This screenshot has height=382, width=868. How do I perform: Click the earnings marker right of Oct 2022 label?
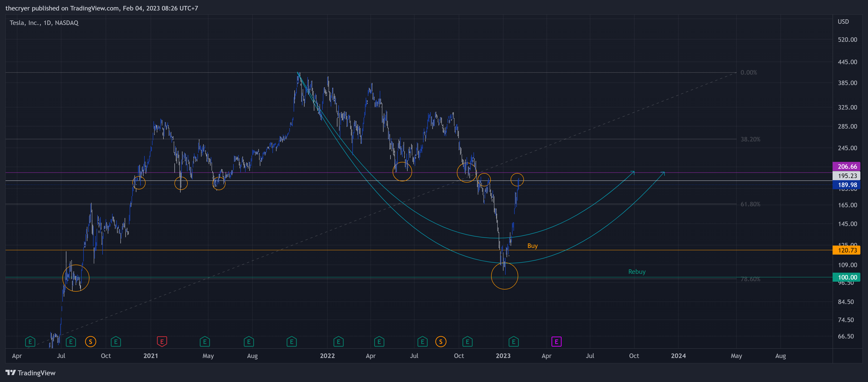pos(467,342)
